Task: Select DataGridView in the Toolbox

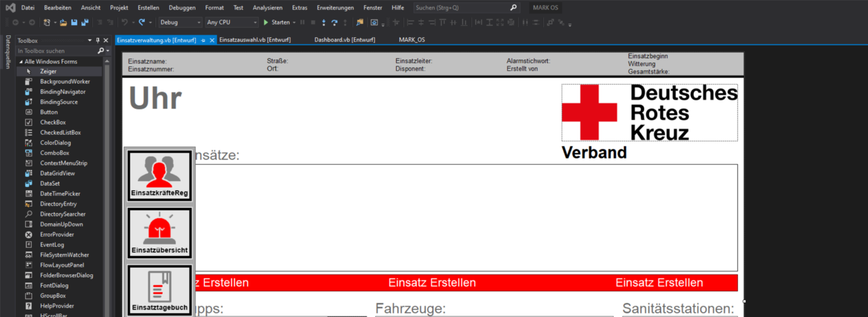Action: (60, 173)
